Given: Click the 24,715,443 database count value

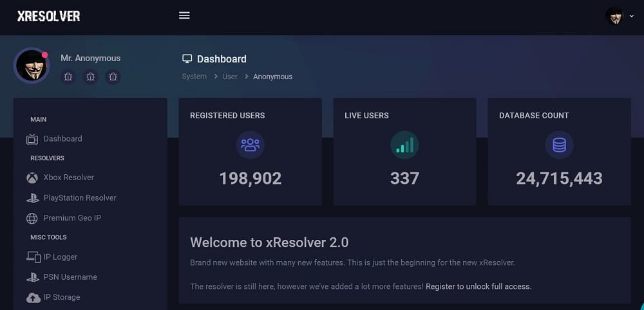Looking at the screenshot, I should [559, 178].
